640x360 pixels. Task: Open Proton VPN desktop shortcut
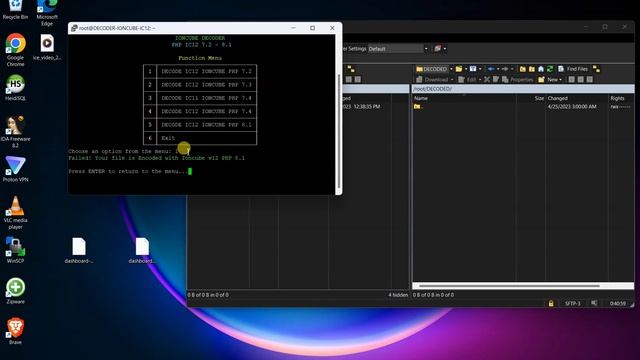(x=15, y=169)
